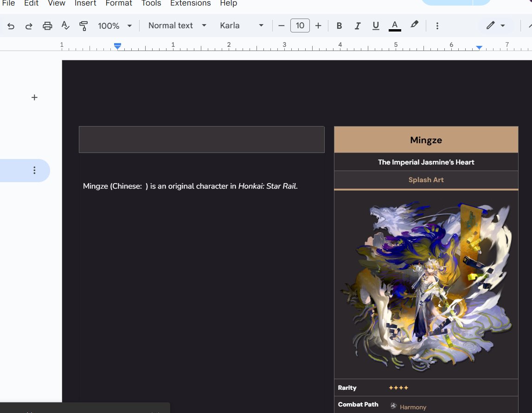The image size is (532, 413).
Task: Click the Harmony path icon
Action: point(393,406)
